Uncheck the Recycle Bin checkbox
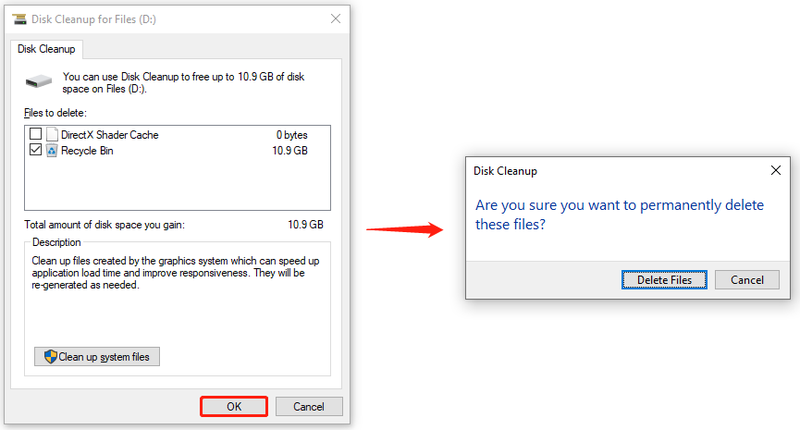Screen dimensions: 800x430 tap(35, 150)
